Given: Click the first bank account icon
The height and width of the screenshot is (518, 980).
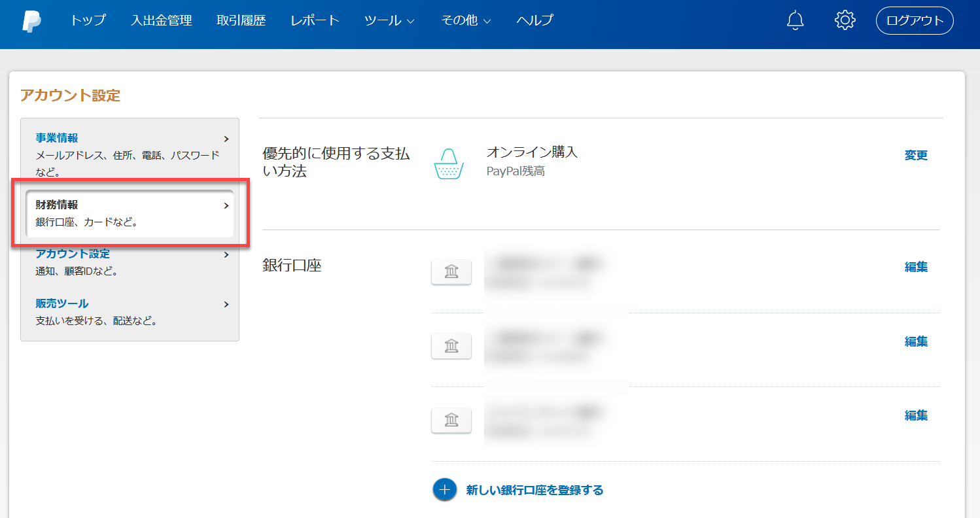Looking at the screenshot, I should [451, 271].
